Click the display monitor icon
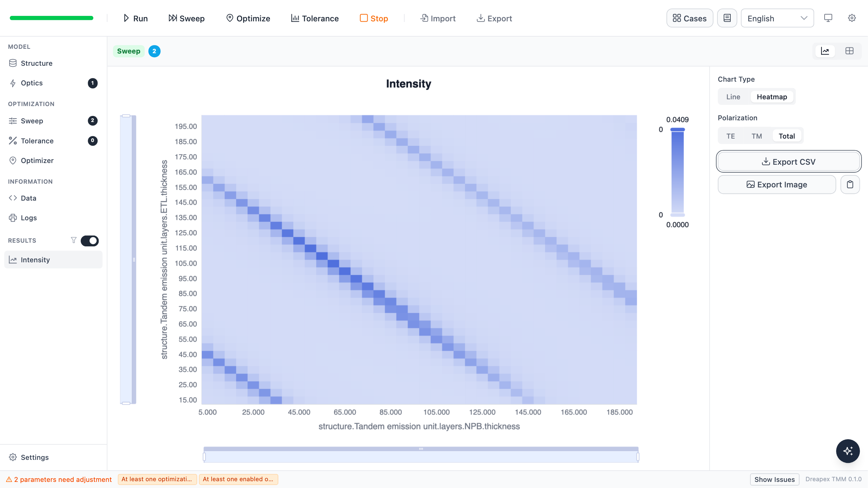Image resolution: width=868 pixels, height=488 pixels. [x=828, y=18]
